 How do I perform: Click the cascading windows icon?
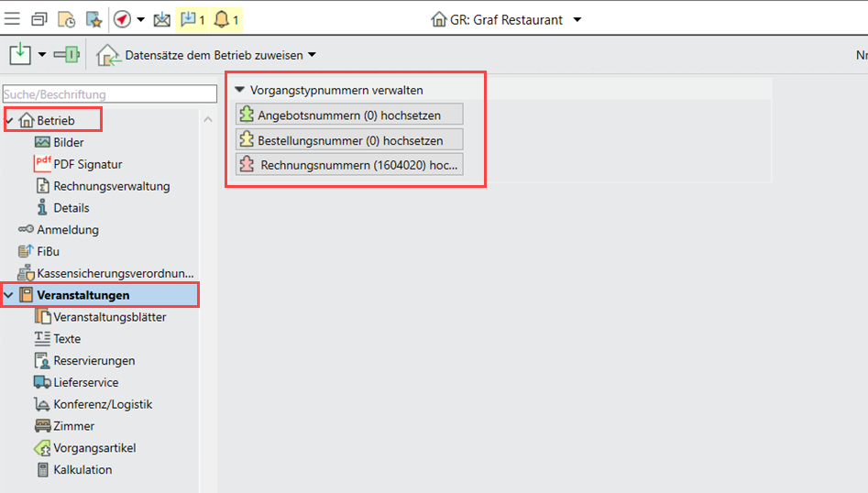tap(39, 19)
